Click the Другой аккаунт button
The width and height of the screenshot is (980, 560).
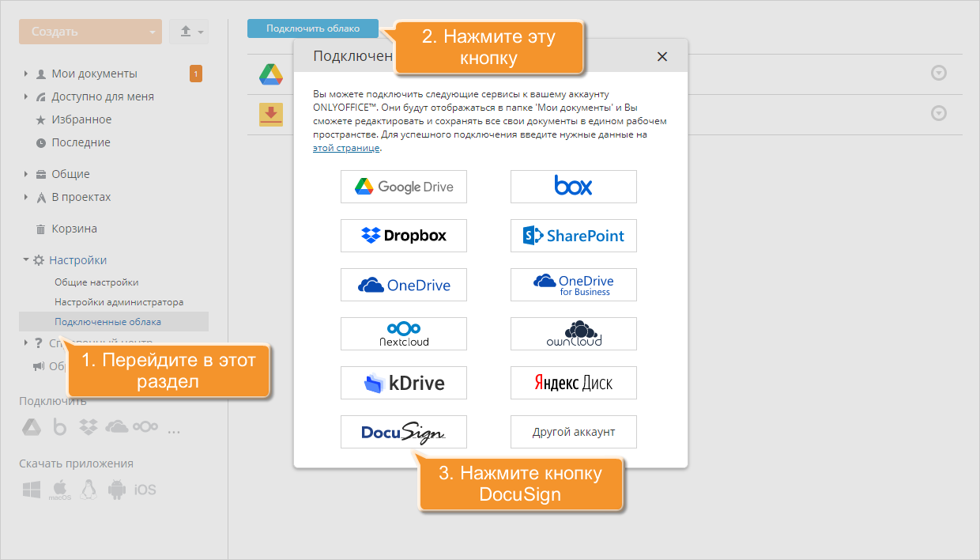(574, 432)
